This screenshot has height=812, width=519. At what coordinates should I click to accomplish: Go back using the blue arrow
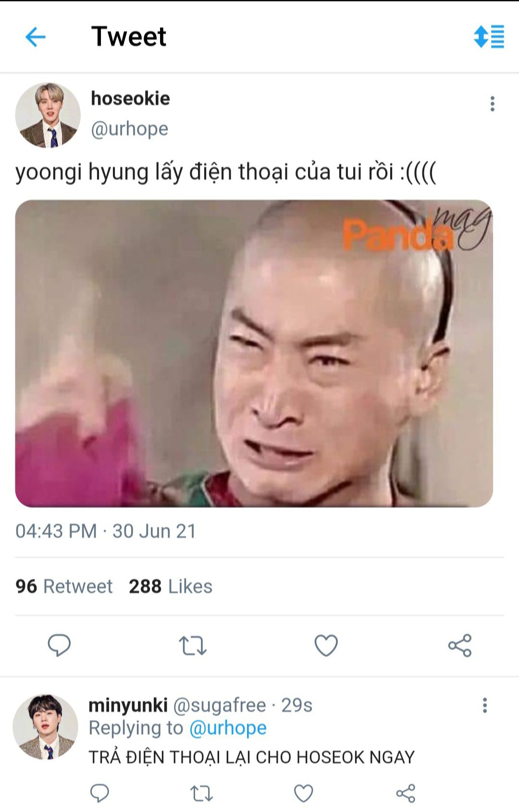(36, 37)
